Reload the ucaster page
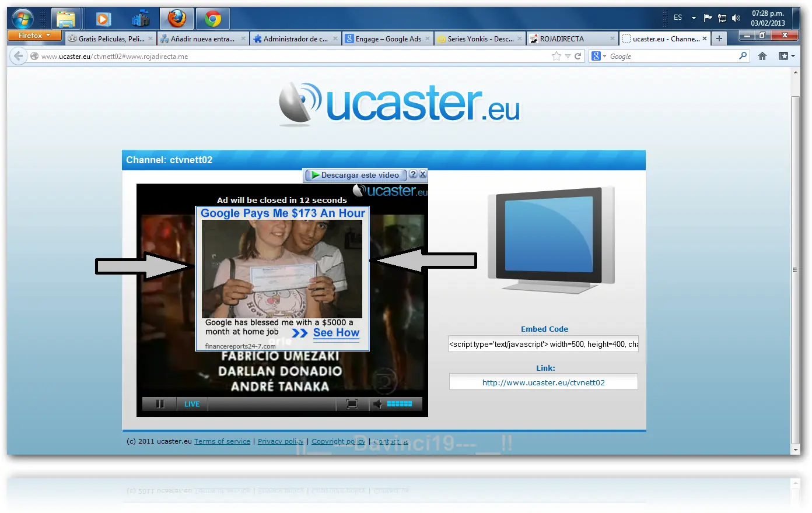Screen dimensions: 812x513 coord(577,56)
